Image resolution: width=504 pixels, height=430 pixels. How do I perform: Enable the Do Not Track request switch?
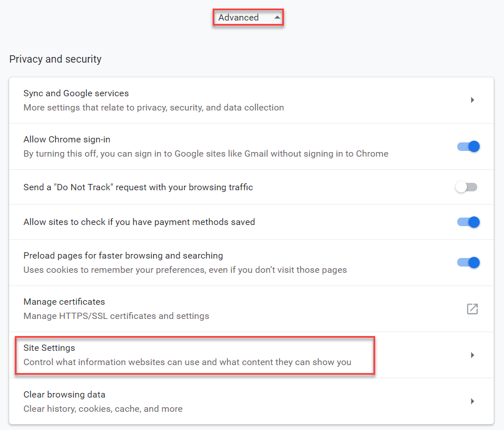click(466, 187)
